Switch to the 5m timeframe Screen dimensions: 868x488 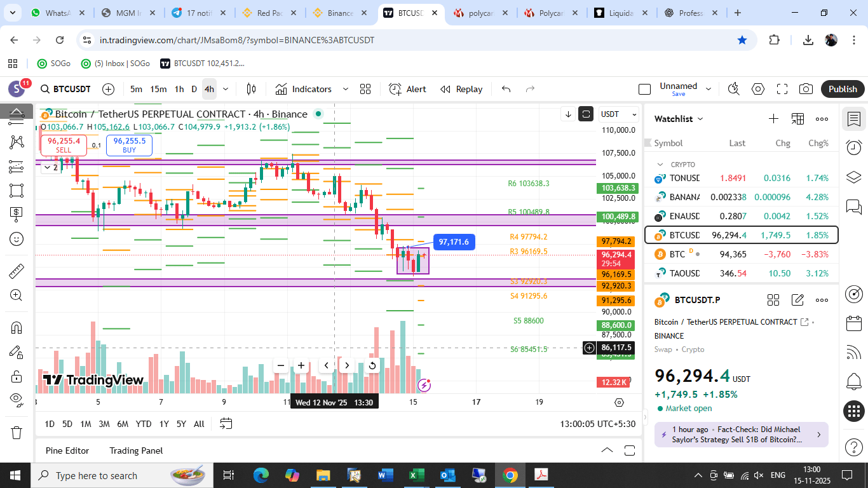(x=136, y=89)
